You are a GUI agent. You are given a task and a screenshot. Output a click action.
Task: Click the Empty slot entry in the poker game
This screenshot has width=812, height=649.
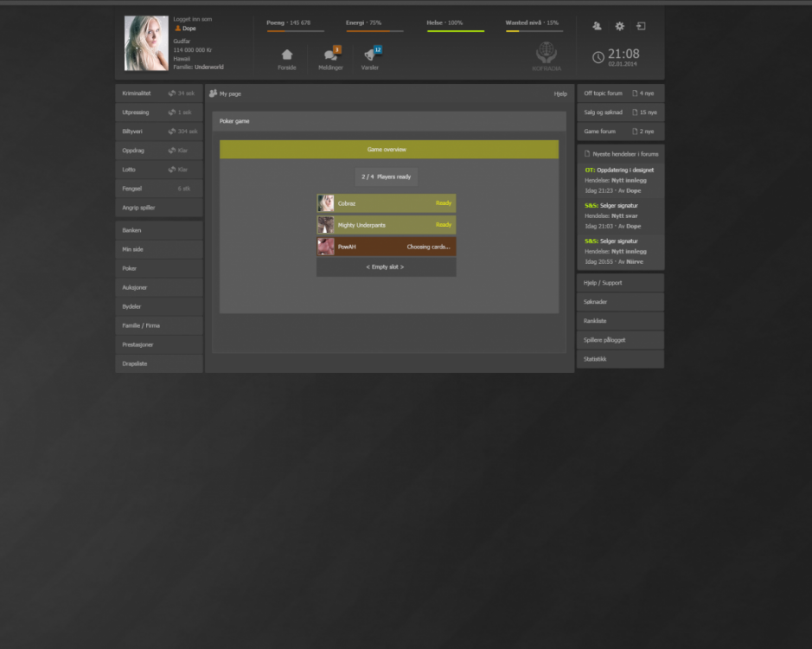coord(386,267)
